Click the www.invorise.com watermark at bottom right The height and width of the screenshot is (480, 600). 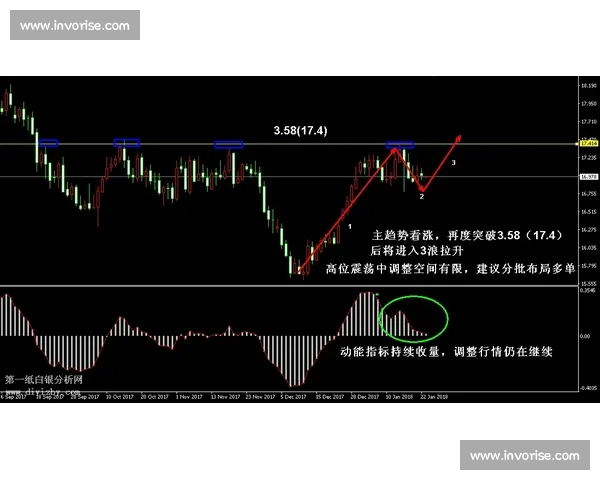pyautogui.click(x=524, y=456)
